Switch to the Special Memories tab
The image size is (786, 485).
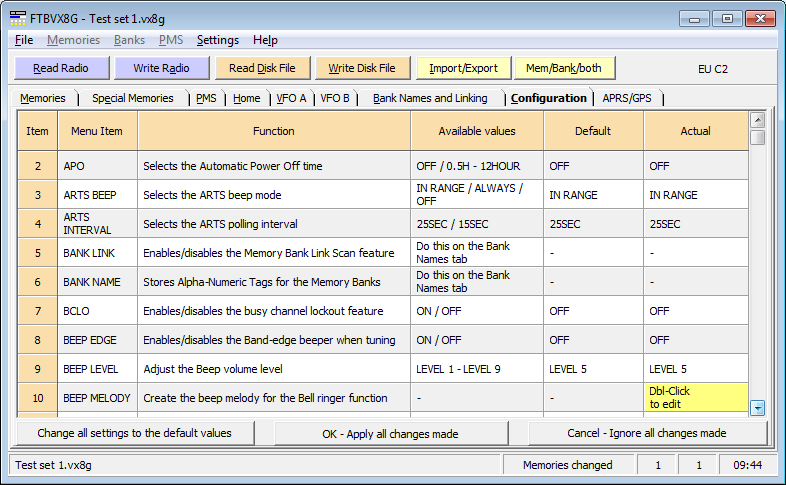(x=133, y=98)
